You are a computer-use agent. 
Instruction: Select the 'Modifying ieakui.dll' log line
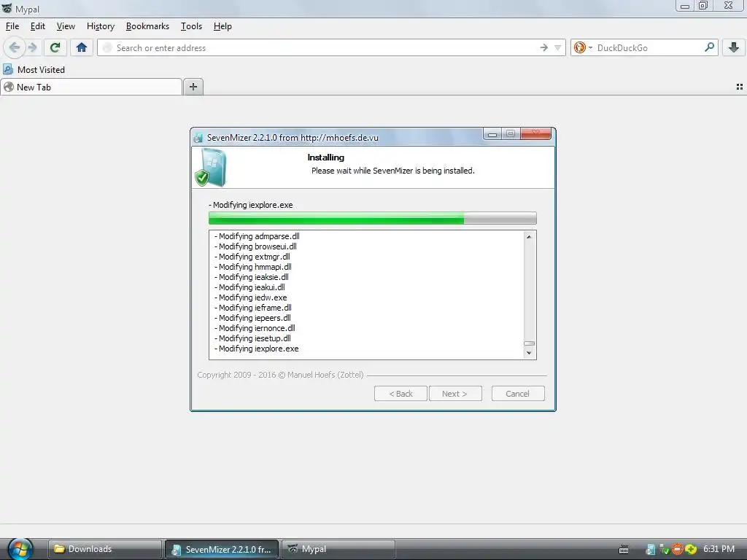tap(249, 287)
